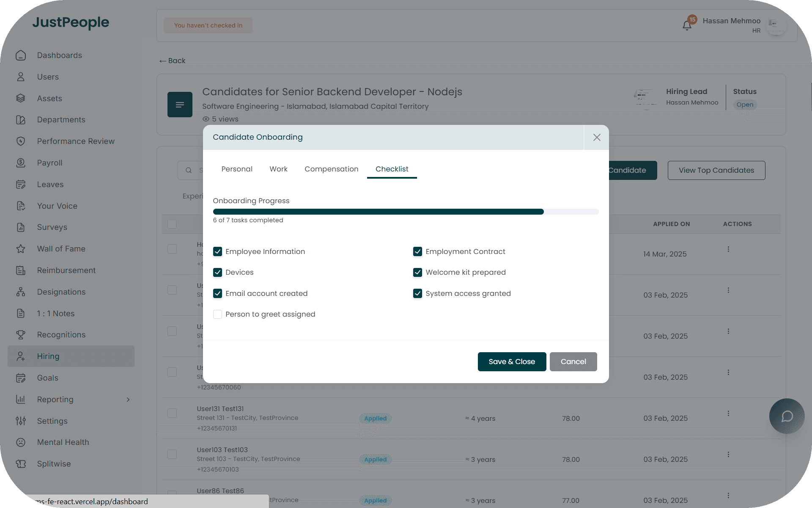Open Recognitions trophy icon in sidebar

[21, 335]
